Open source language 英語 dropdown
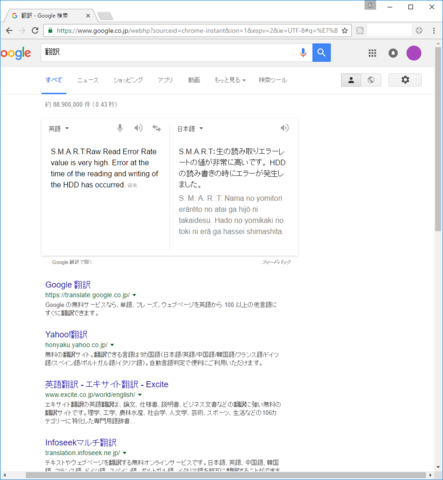 point(59,129)
